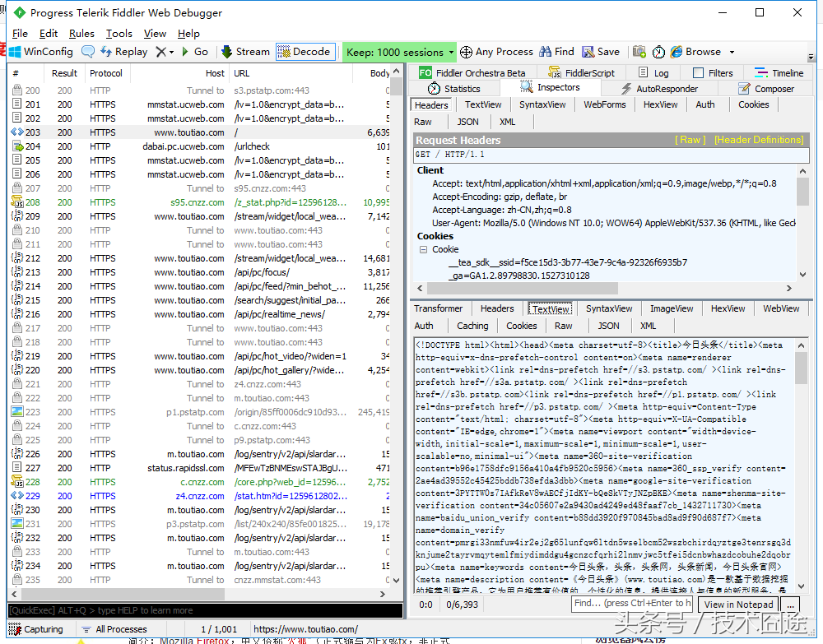Select session 227 status.rapidssl.com row
The image size is (823, 644).
tap(199, 468)
